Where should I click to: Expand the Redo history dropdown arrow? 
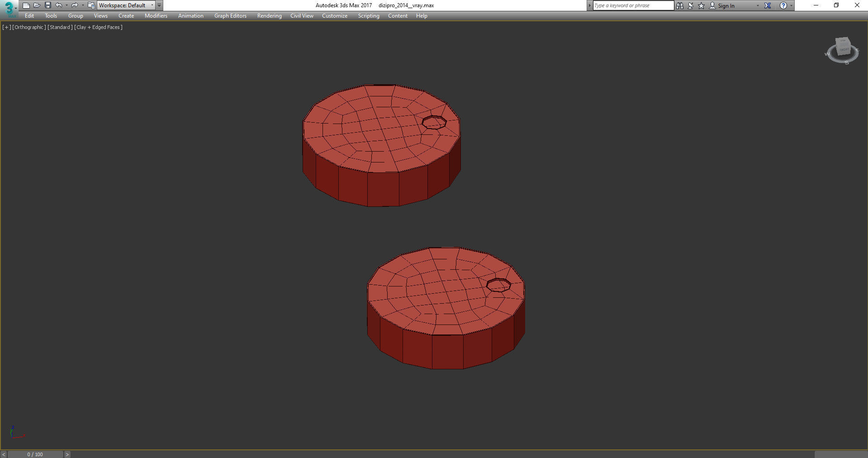pyautogui.click(x=82, y=5)
